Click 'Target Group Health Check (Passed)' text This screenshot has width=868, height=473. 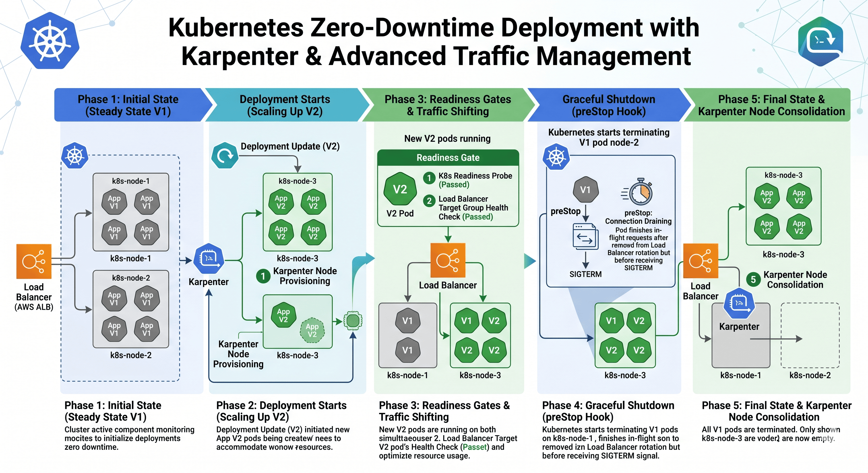(473, 212)
